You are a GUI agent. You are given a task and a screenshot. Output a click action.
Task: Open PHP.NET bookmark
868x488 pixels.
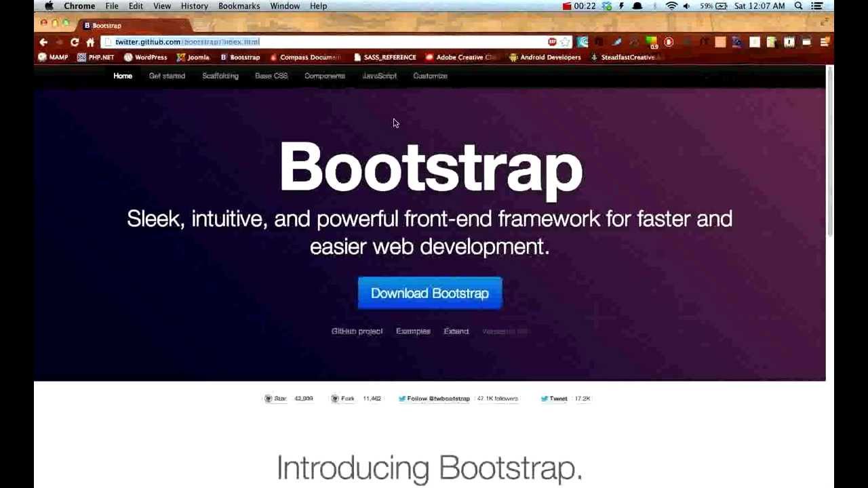[x=96, y=58]
